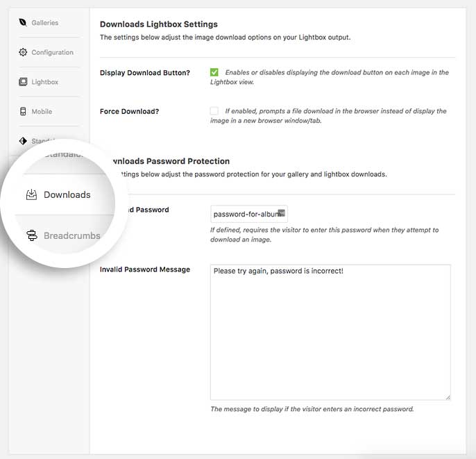Click the Mobile phone icon
The height and width of the screenshot is (459, 476).
[23, 111]
